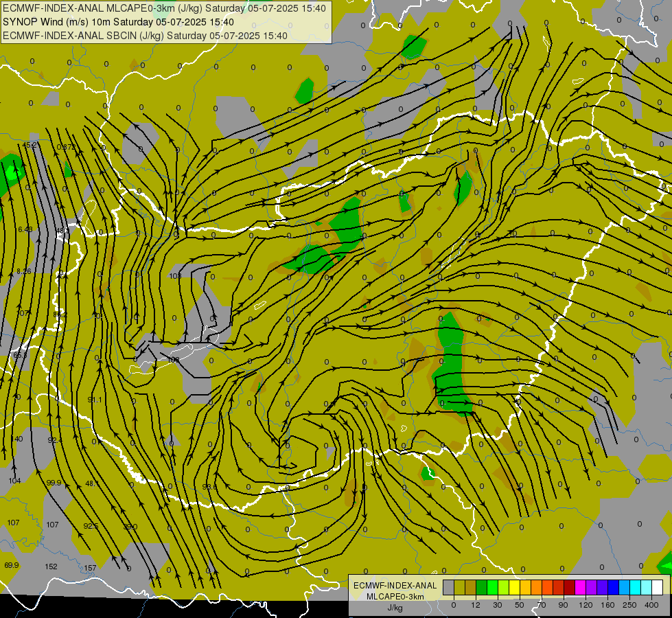This screenshot has width=672, height=618.
Task: Click the map value 93.6
Action: pyautogui.click(x=209, y=487)
